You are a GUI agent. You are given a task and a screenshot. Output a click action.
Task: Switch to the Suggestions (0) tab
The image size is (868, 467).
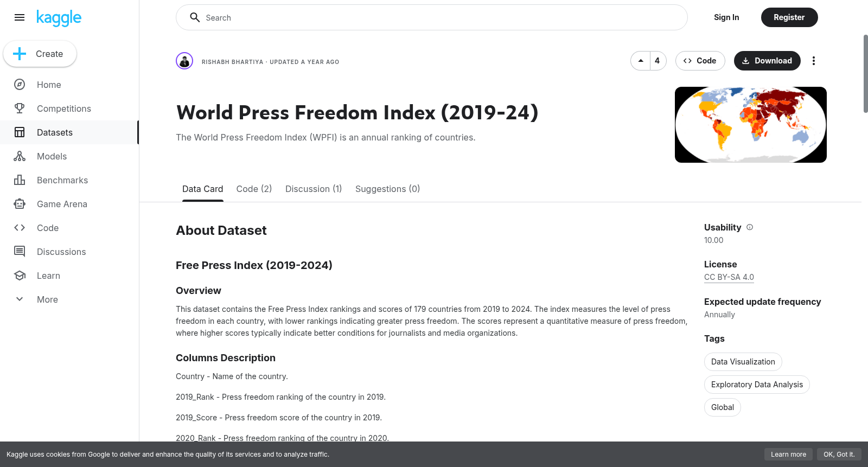click(387, 189)
